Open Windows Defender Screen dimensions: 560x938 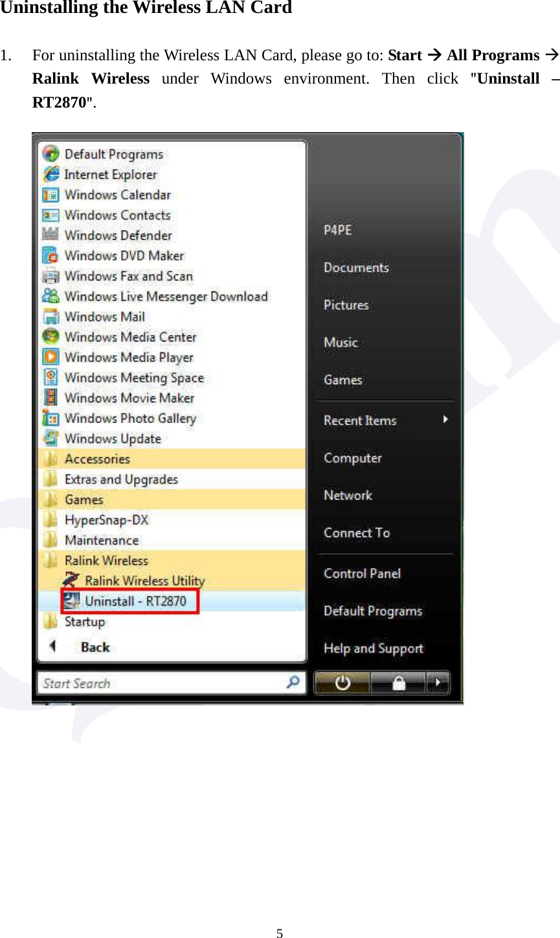click(x=117, y=234)
